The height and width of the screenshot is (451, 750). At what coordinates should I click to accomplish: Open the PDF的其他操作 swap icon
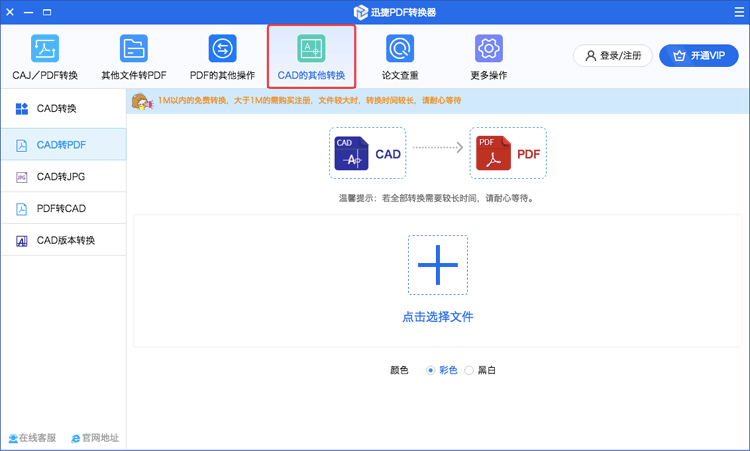(222, 48)
